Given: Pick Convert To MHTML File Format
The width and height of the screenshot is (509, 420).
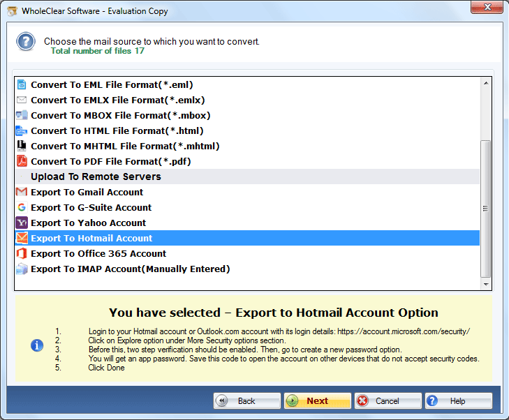Looking at the screenshot, I should click(x=247, y=146).
